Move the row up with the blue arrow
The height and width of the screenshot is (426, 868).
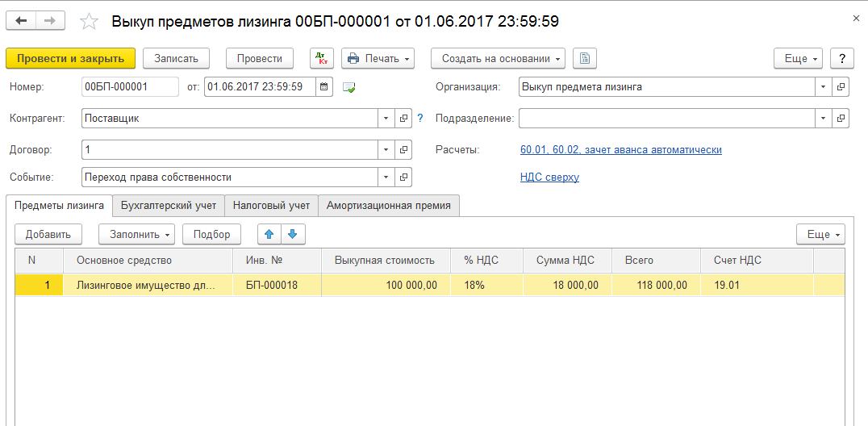coord(269,234)
